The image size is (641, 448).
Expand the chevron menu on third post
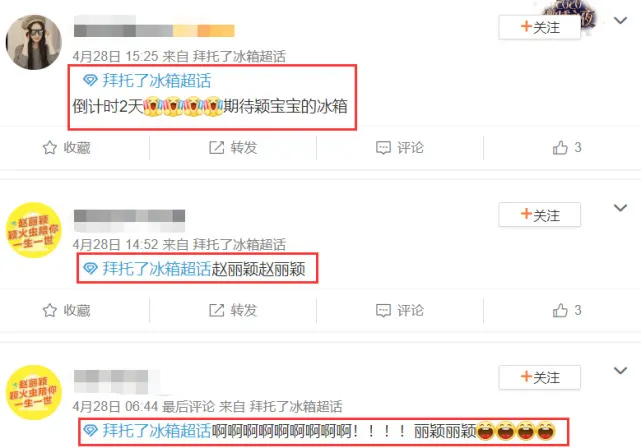[621, 371]
